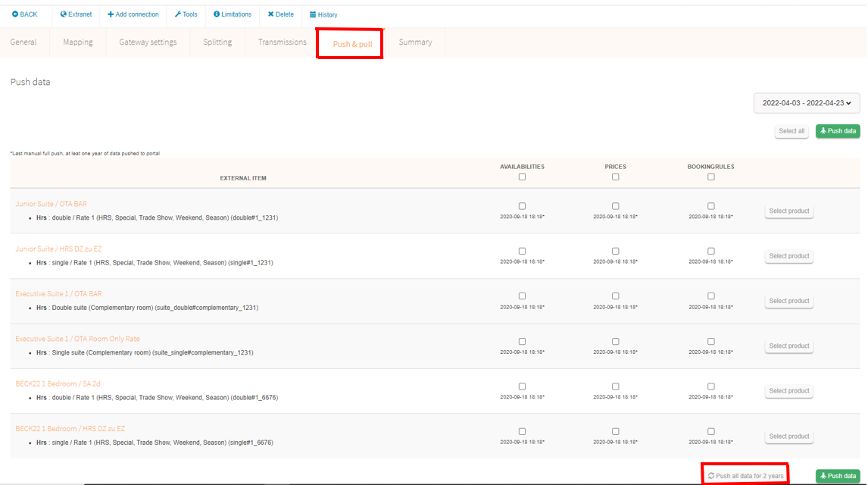Open the History calendar icon
The image size is (868, 485).
click(313, 14)
